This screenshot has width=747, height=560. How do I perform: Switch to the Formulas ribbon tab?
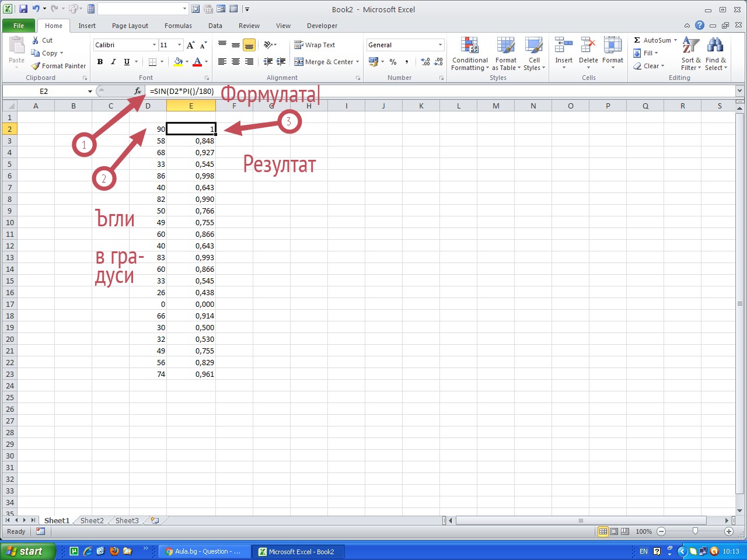(x=178, y=26)
